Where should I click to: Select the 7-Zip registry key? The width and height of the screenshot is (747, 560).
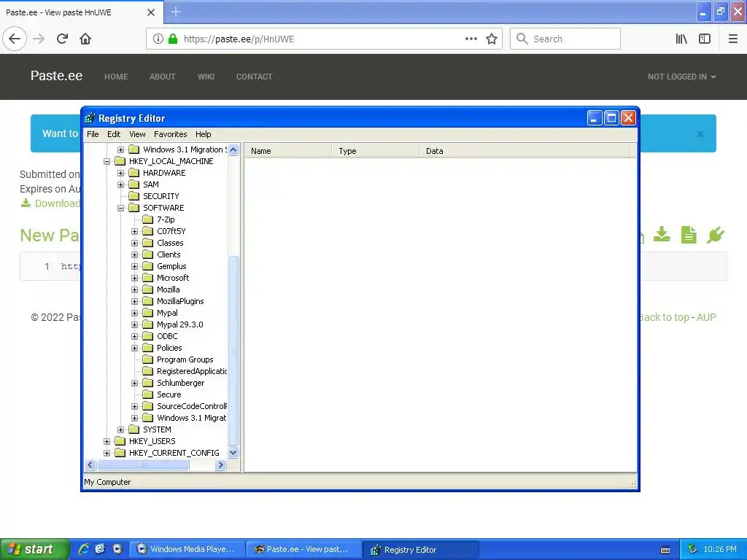click(166, 219)
